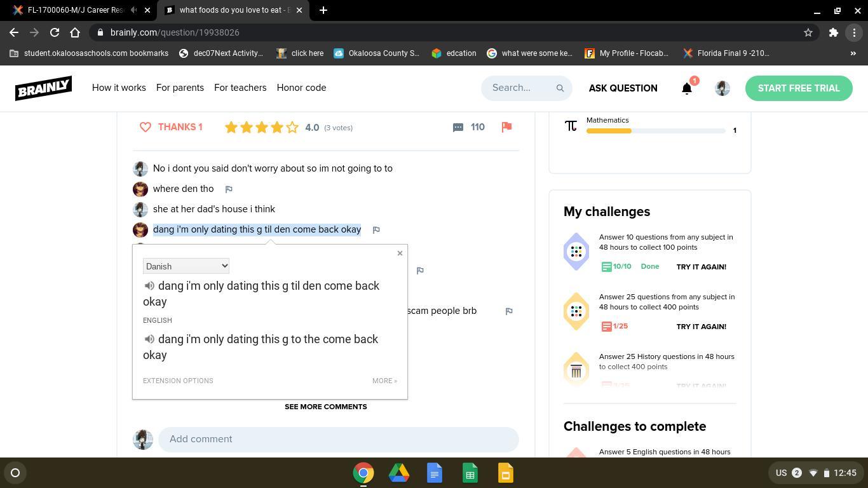
Task: Open the dec07Next Activity bookmark
Action: [x=221, y=53]
